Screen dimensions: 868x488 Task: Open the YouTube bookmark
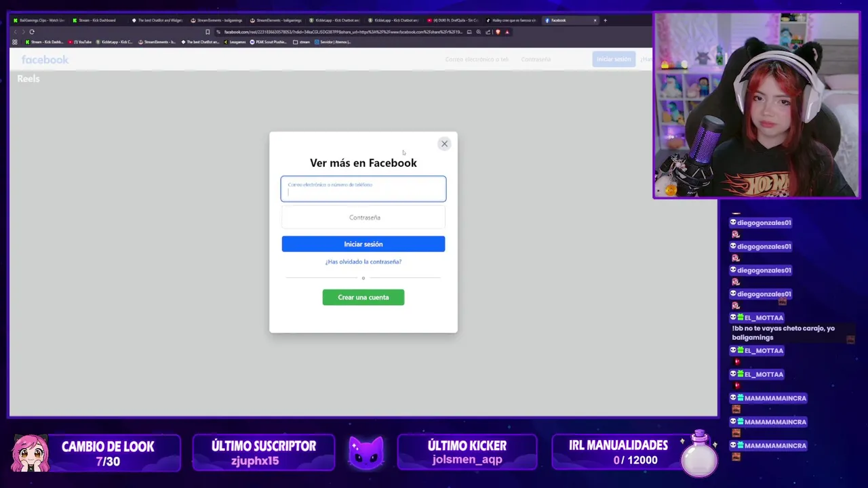80,42
